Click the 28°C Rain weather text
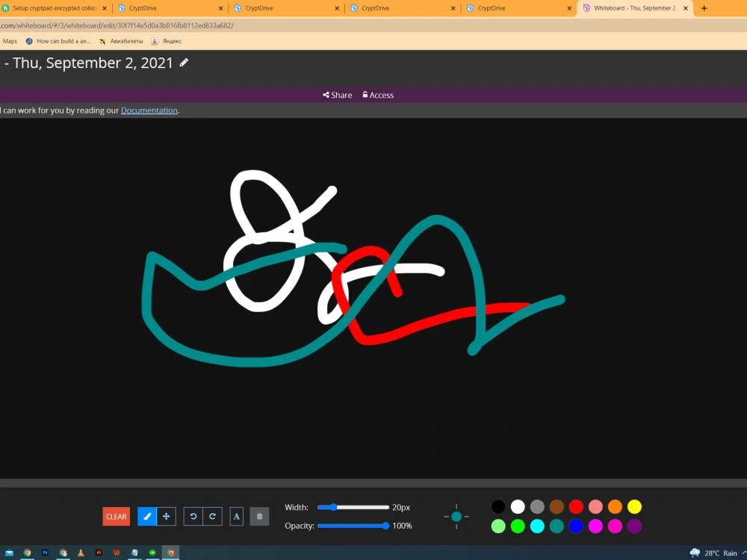 click(721, 553)
